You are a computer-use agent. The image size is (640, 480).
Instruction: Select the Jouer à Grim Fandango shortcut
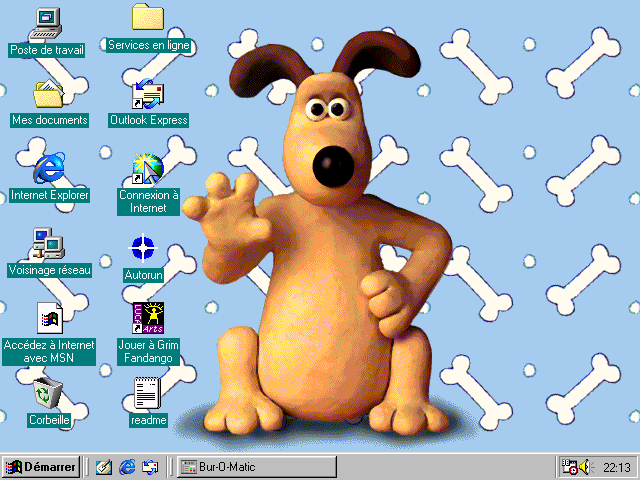148,318
